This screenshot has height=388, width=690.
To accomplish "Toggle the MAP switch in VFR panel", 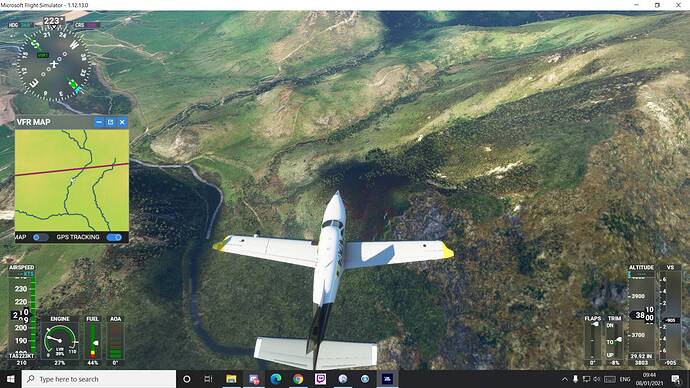I will pos(40,237).
